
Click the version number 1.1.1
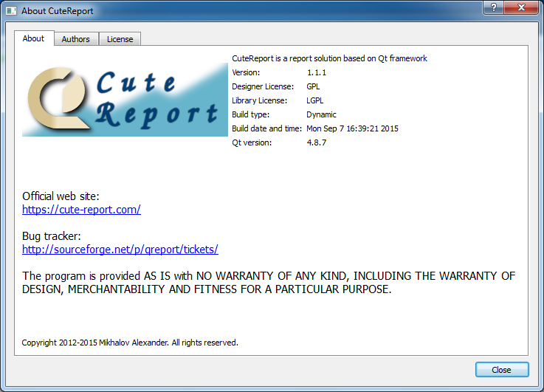pyautogui.click(x=316, y=72)
